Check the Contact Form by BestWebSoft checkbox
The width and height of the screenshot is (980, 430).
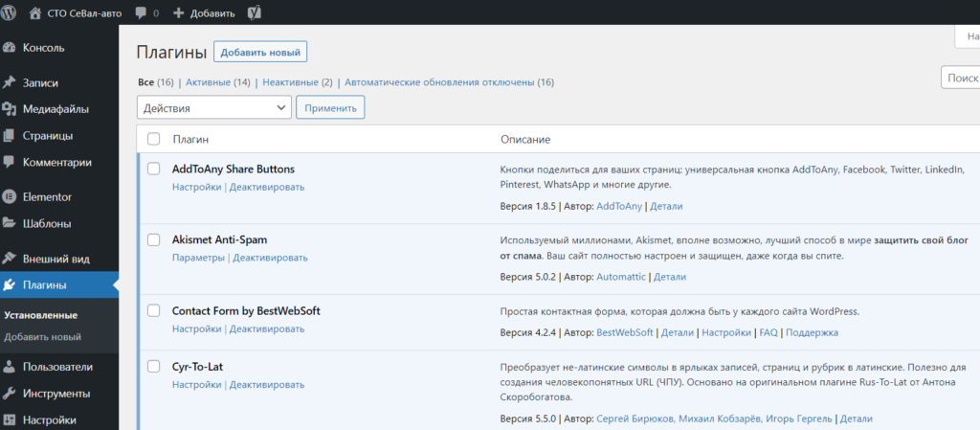click(153, 310)
